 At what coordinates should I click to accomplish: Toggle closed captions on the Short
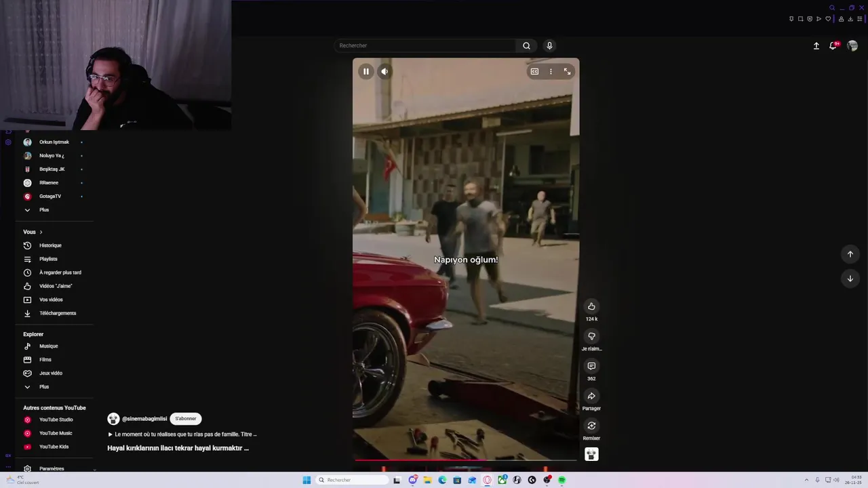[x=534, y=71]
